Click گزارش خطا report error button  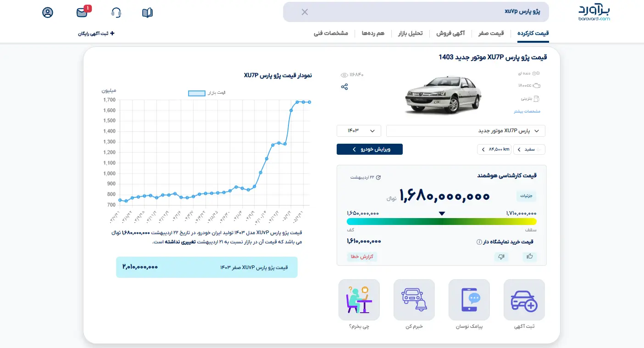[362, 257]
